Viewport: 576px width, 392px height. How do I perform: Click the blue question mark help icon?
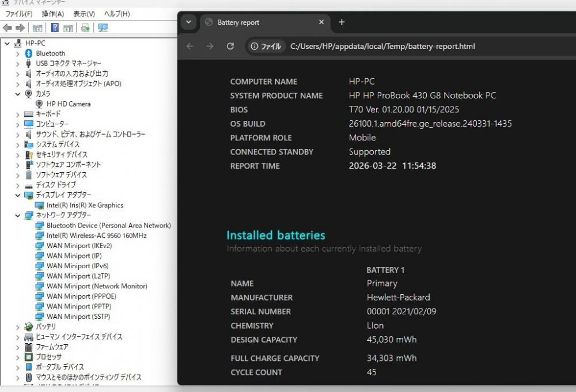pos(55,28)
